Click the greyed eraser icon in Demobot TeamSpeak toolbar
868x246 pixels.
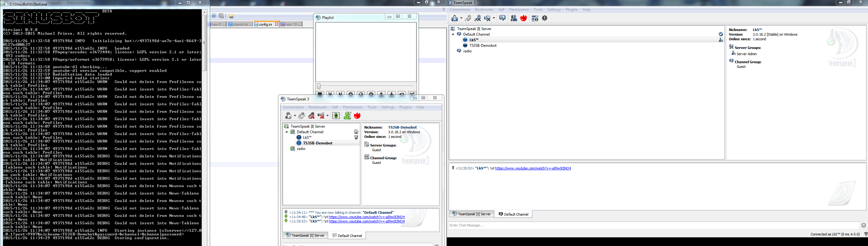(302, 116)
